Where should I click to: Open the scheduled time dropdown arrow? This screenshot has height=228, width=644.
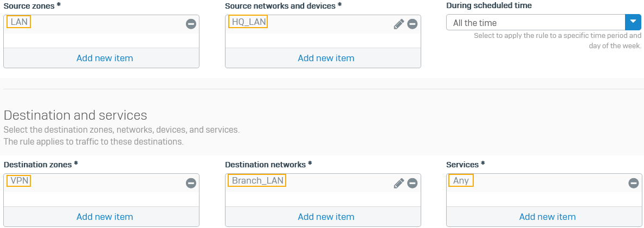(633, 22)
